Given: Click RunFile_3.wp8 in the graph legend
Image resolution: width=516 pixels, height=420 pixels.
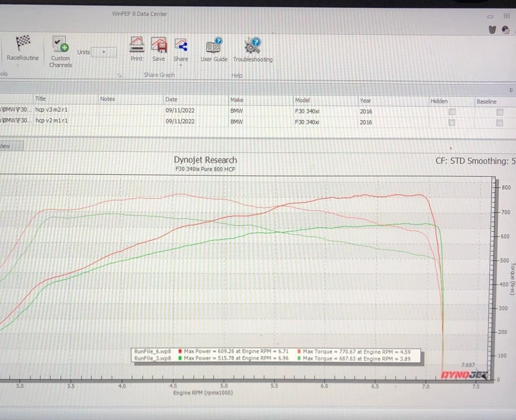Looking at the screenshot, I should [153, 358].
